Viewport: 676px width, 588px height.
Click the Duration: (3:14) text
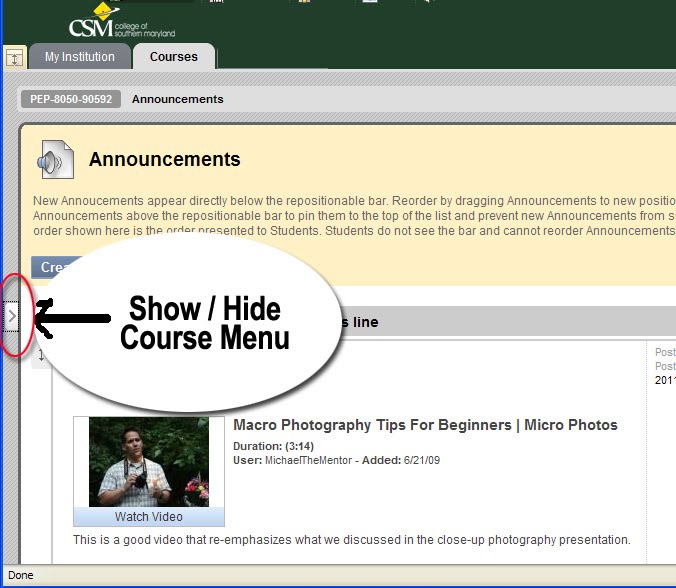click(x=273, y=446)
